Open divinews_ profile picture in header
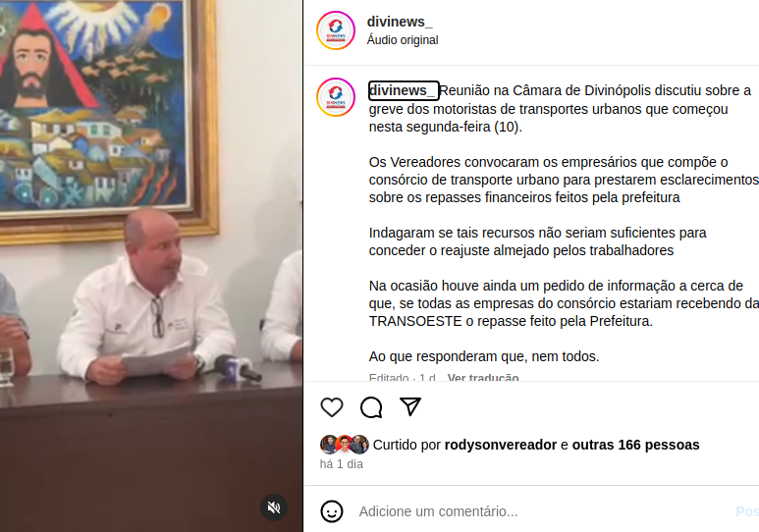The image size is (759, 532). pos(336,30)
